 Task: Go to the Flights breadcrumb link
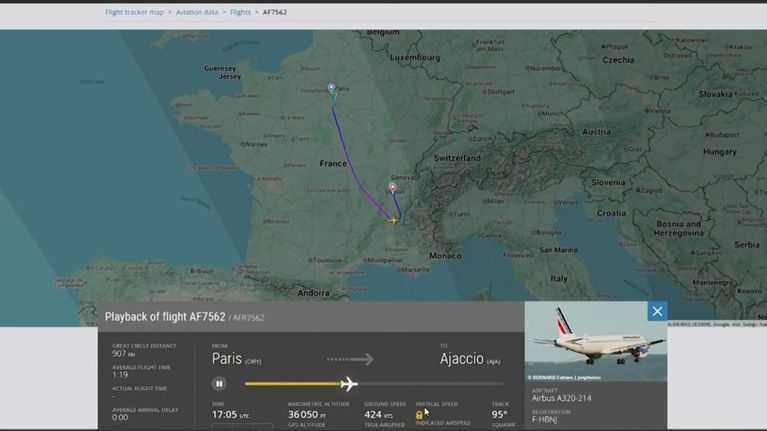coord(240,12)
